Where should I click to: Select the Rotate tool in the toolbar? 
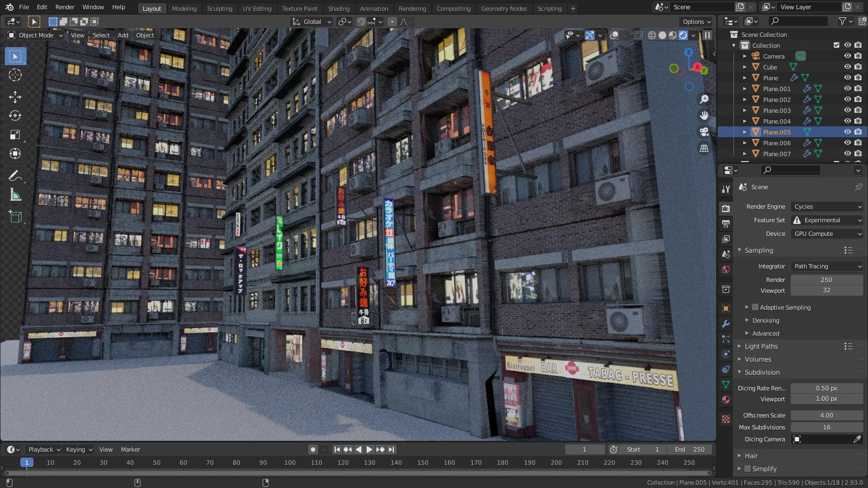coord(15,115)
